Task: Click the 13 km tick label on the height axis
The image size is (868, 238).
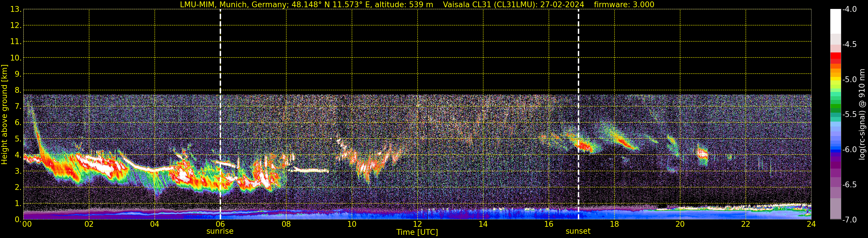Action: pos(16,10)
